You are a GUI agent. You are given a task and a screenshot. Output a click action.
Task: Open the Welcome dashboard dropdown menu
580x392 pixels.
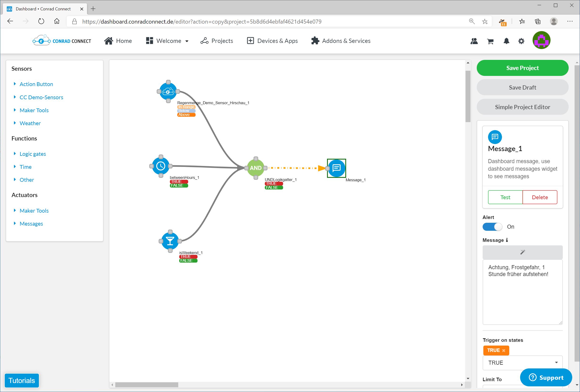pyautogui.click(x=167, y=41)
